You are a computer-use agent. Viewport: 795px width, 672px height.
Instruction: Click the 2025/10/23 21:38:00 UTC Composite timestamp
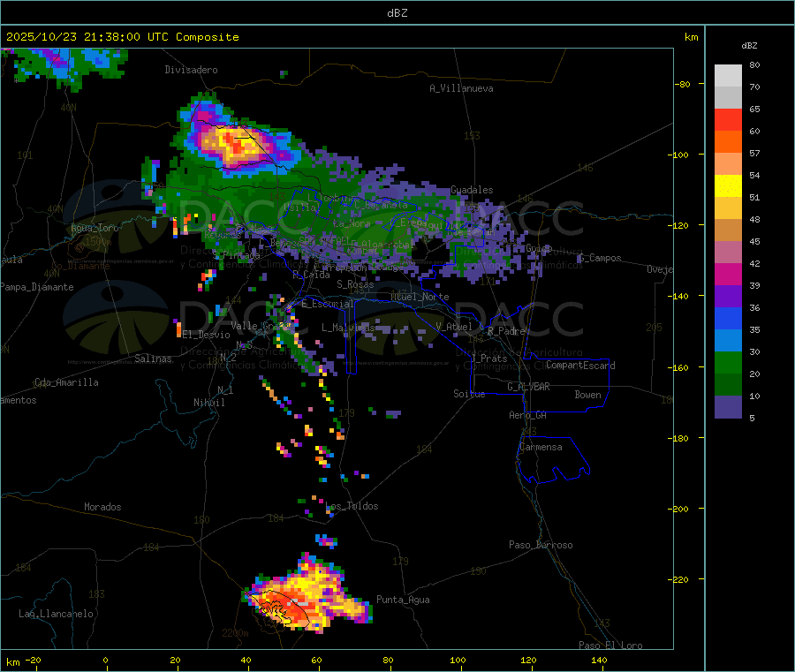[x=122, y=37]
